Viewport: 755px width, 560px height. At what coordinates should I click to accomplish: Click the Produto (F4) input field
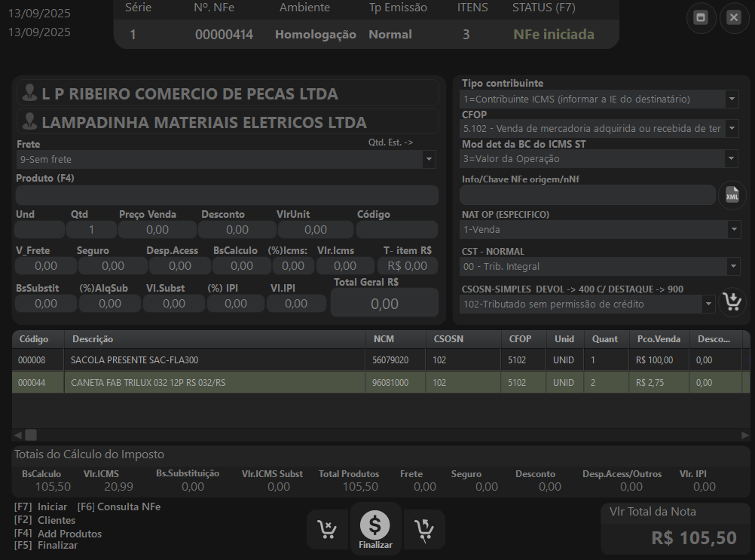coord(227,195)
